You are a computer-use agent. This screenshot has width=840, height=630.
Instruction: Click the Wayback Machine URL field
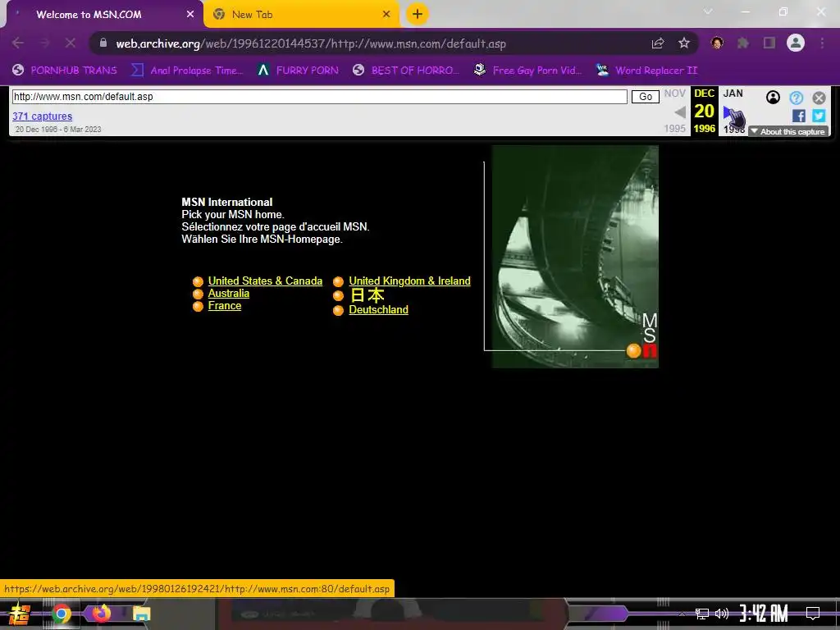pos(319,97)
